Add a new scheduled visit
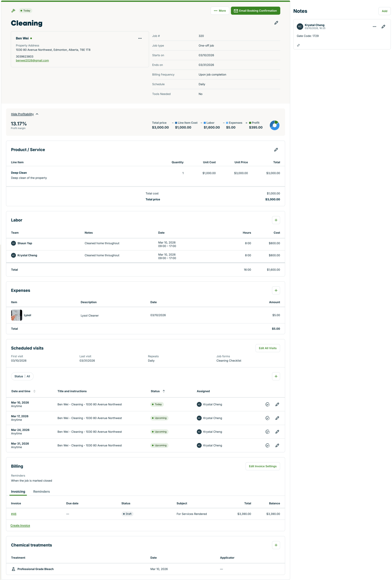Image resolution: width=392 pixels, height=580 pixels. tap(276, 376)
